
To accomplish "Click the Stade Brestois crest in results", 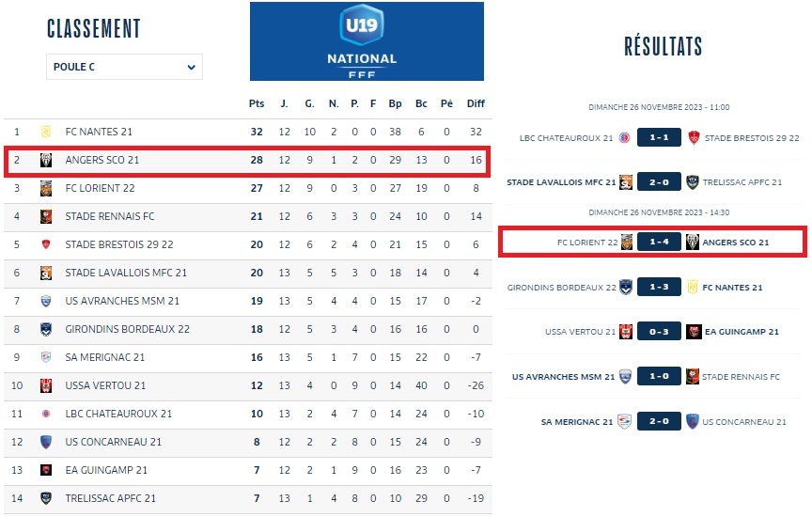I will pos(694,138).
